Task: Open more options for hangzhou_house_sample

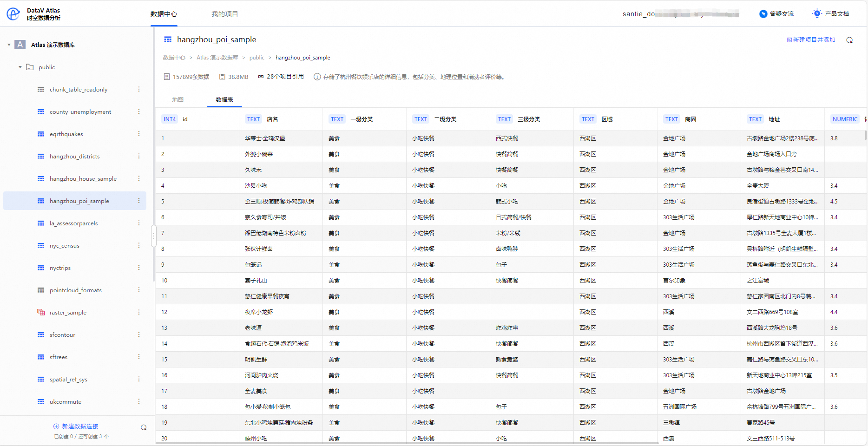Action: (139, 178)
